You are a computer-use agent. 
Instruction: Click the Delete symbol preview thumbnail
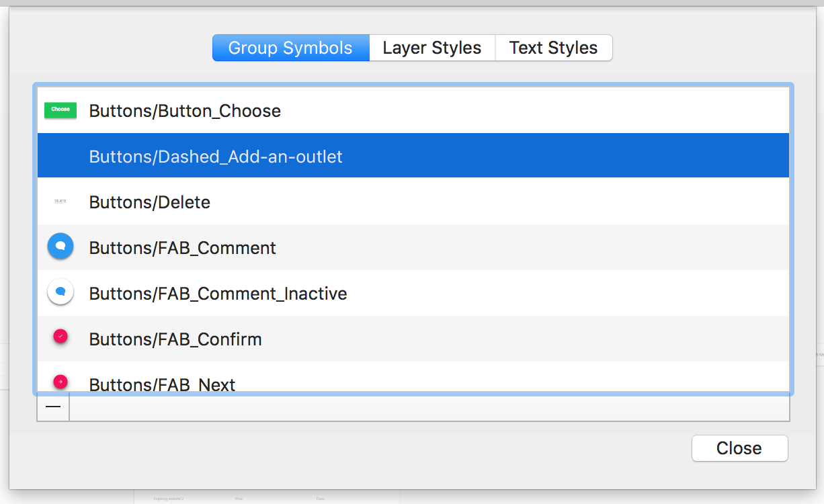point(60,202)
